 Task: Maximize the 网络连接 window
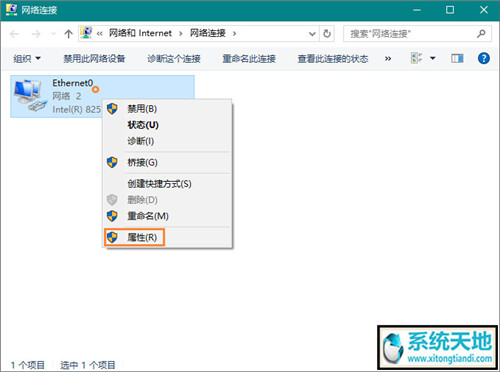(x=450, y=10)
